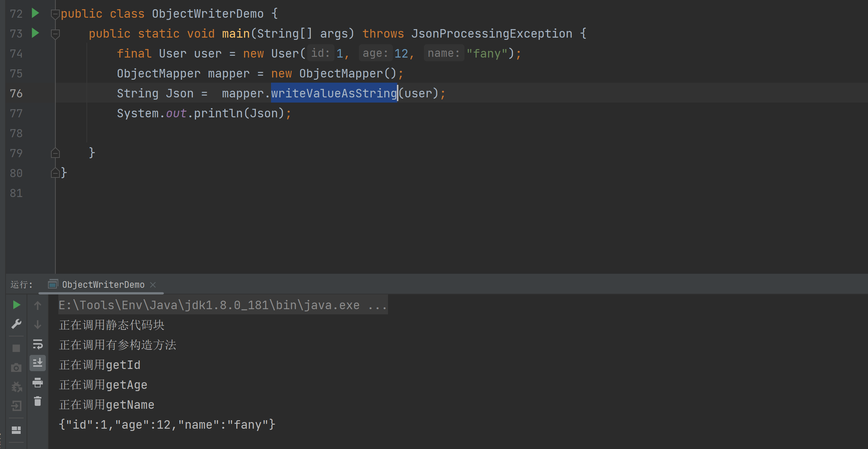Click the print console output icon

38,383
